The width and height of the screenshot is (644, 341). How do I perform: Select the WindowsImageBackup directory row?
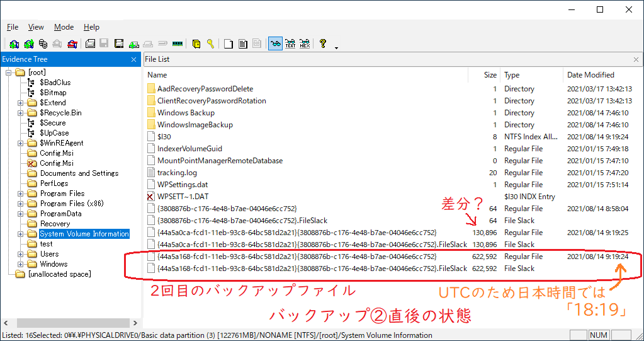(x=195, y=125)
